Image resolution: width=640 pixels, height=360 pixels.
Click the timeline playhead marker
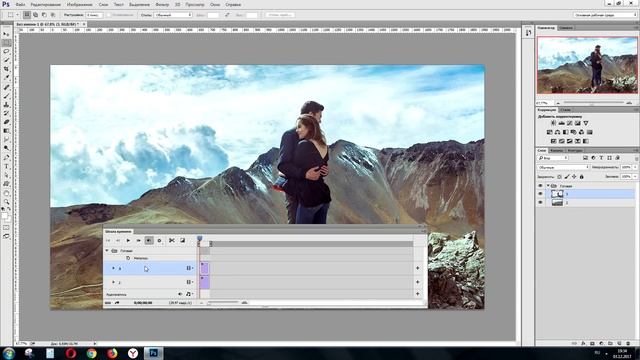click(200, 238)
